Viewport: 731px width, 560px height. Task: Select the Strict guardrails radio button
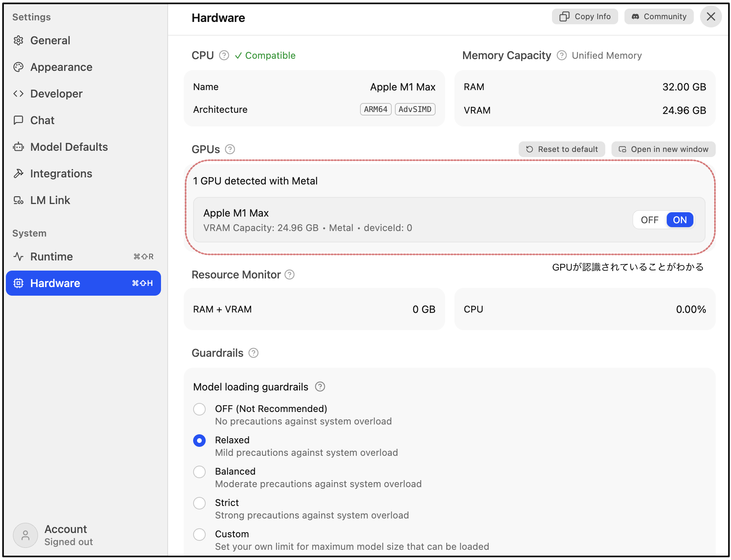click(x=199, y=503)
